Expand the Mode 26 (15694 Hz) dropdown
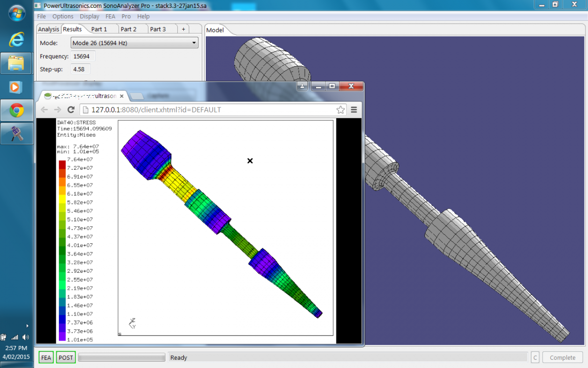Screen dimensions: 588x368 point(134,43)
